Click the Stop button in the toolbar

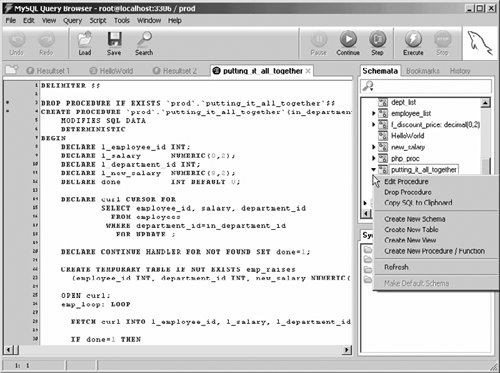[442, 44]
